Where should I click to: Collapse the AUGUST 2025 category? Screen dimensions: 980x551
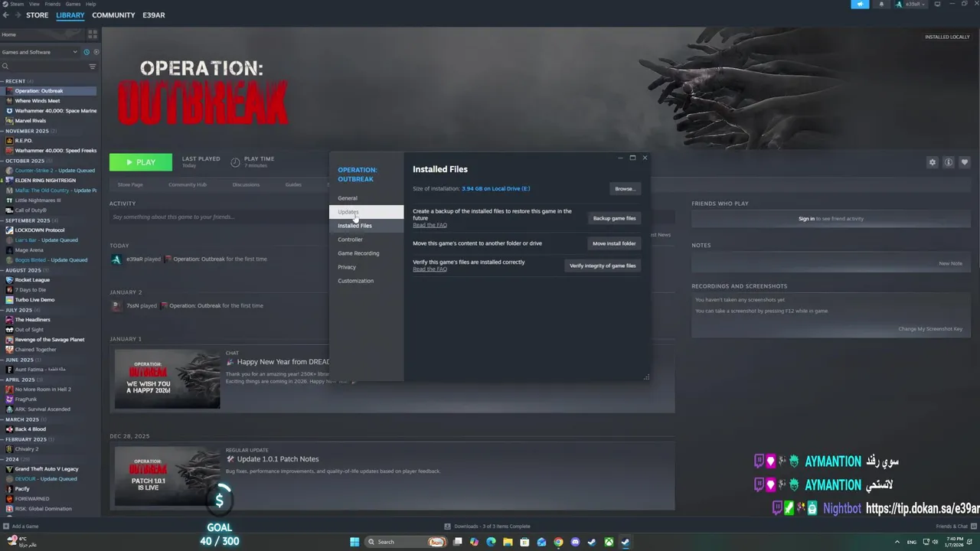pos(23,270)
